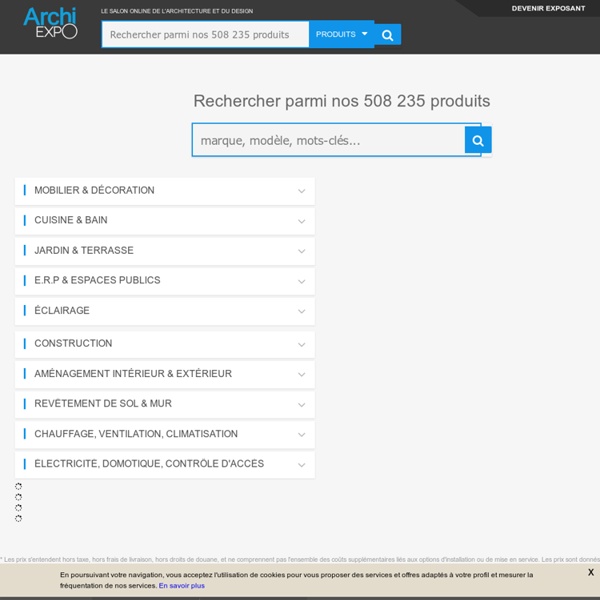Click the Devenir Exposant link
The image size is (600, 600).
pos(548,8)
